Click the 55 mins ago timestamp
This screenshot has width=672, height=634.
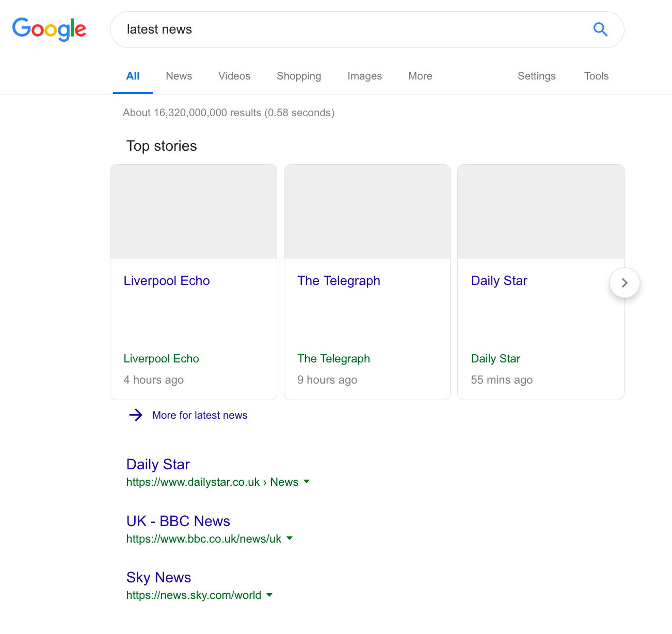[502, 379]
